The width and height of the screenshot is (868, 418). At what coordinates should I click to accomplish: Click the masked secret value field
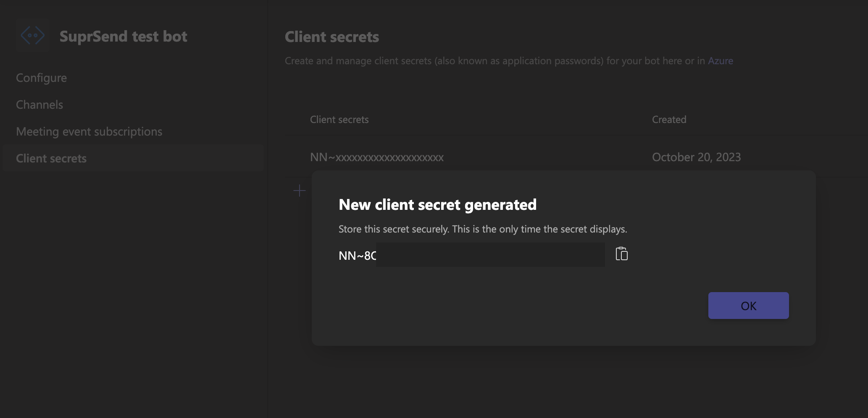[x=490, y=255]
